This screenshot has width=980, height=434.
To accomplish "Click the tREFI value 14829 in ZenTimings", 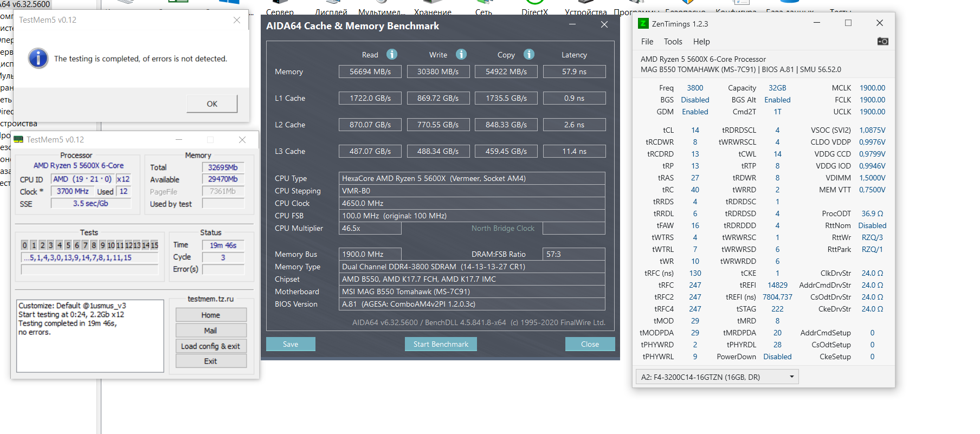I will [777, 285].
